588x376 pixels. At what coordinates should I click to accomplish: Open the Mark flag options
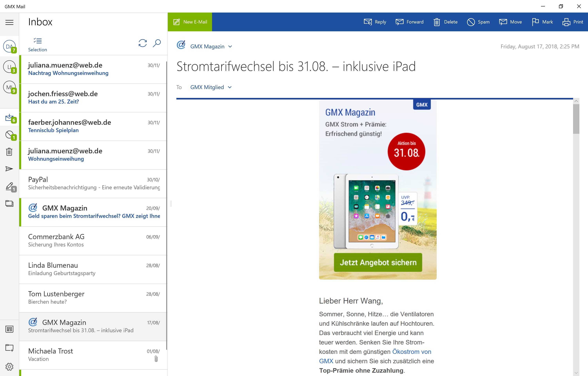[x=542, y=22]
